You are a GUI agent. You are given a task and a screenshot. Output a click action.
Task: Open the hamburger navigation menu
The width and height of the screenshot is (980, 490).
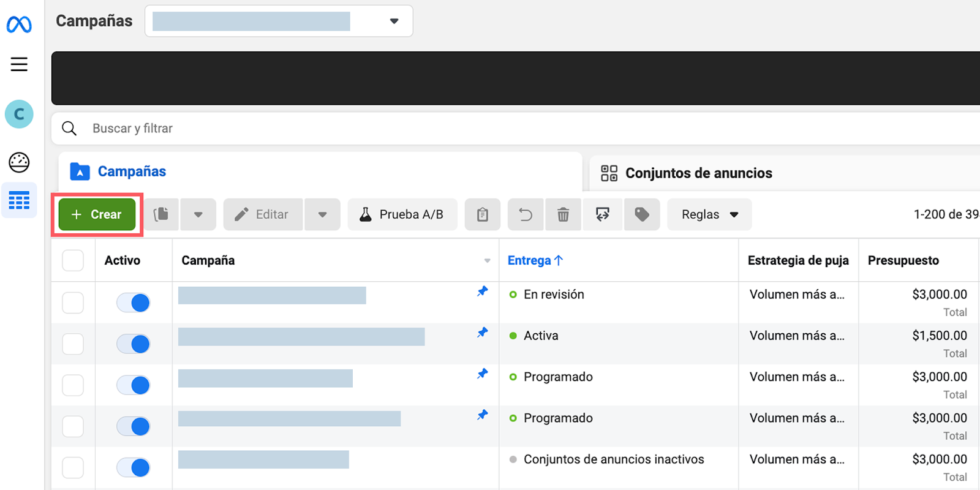tap(19, 64)
